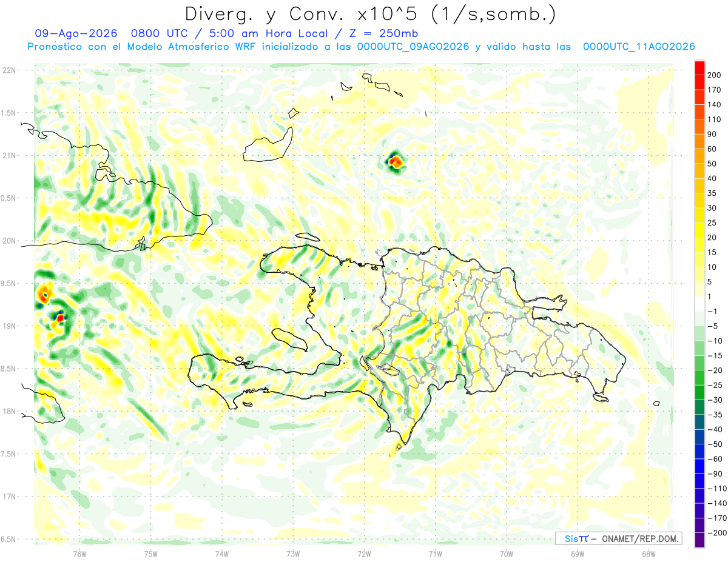Click the colorbar label '170'
Viewport: 728px width, 562px height.
714,90
